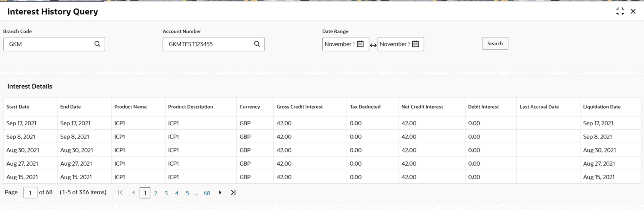Open Branch Code search lookup icon
The image size is (644, 210).
click(97, 44)
